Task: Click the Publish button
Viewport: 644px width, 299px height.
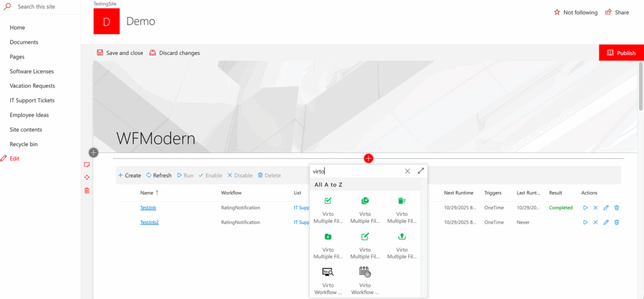Action: point(621,53)
